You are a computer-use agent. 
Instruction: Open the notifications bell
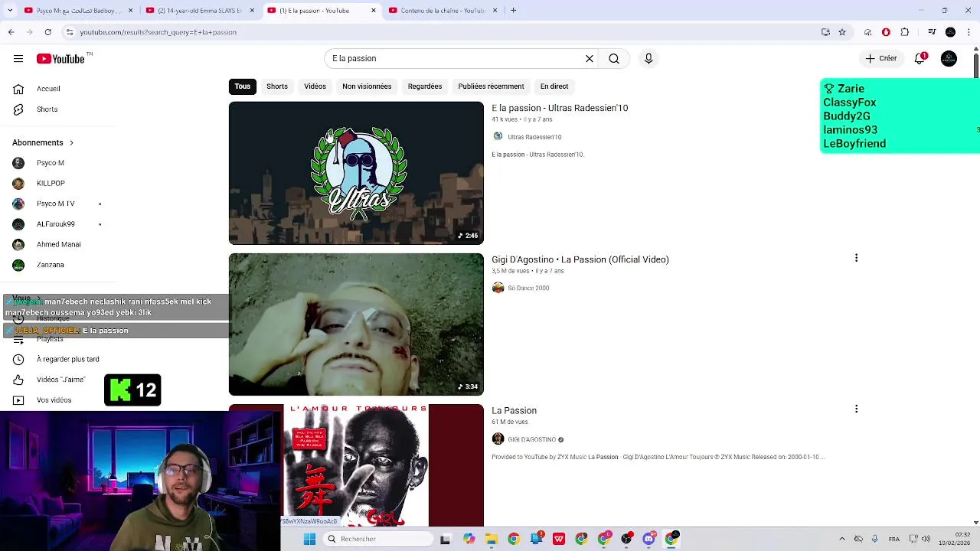[920, 58]
